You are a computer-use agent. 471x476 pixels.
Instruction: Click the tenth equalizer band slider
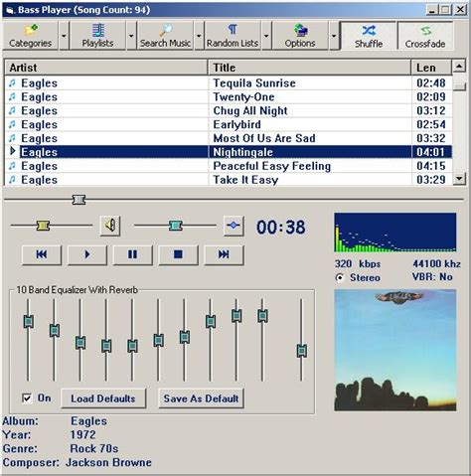[262, 316]
